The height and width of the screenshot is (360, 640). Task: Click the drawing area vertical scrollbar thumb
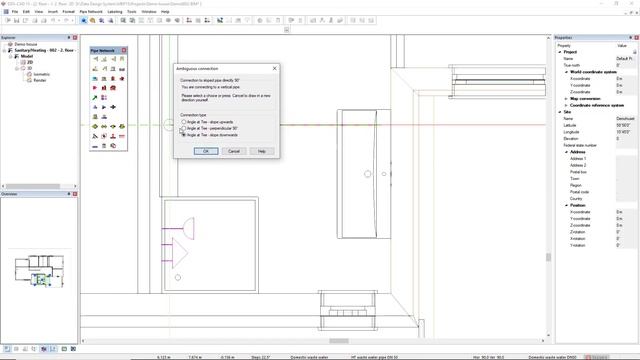548,257
